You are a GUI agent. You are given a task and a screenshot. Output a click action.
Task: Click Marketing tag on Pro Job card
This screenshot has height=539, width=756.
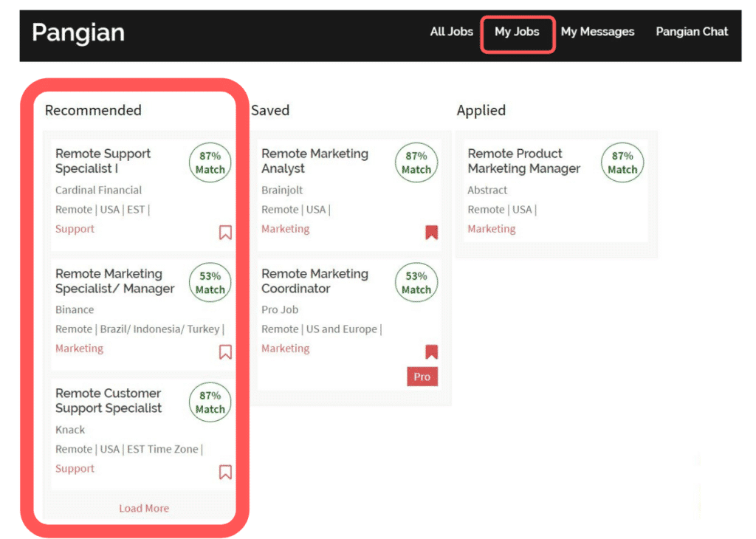(x=286, y=349)
